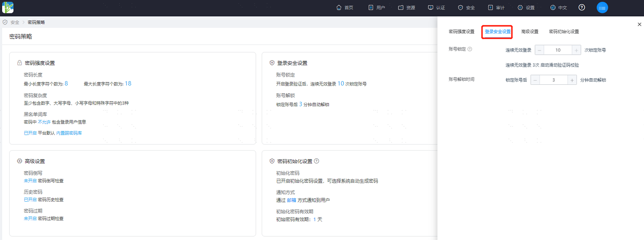Increase invalid login count with plus button
The image size is (644, 240).
[x=577, y=50]
